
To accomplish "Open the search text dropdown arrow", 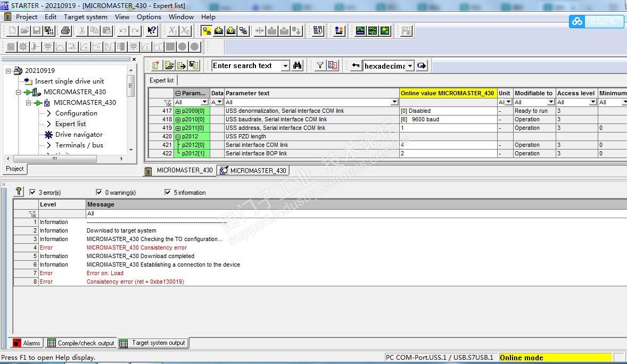I will point(285,65).
